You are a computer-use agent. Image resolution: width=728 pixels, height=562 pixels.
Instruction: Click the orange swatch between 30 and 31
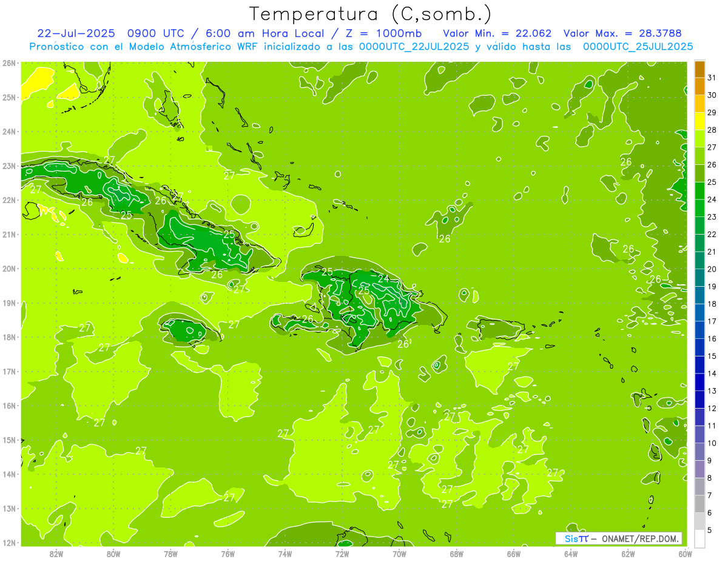[699, 86]
